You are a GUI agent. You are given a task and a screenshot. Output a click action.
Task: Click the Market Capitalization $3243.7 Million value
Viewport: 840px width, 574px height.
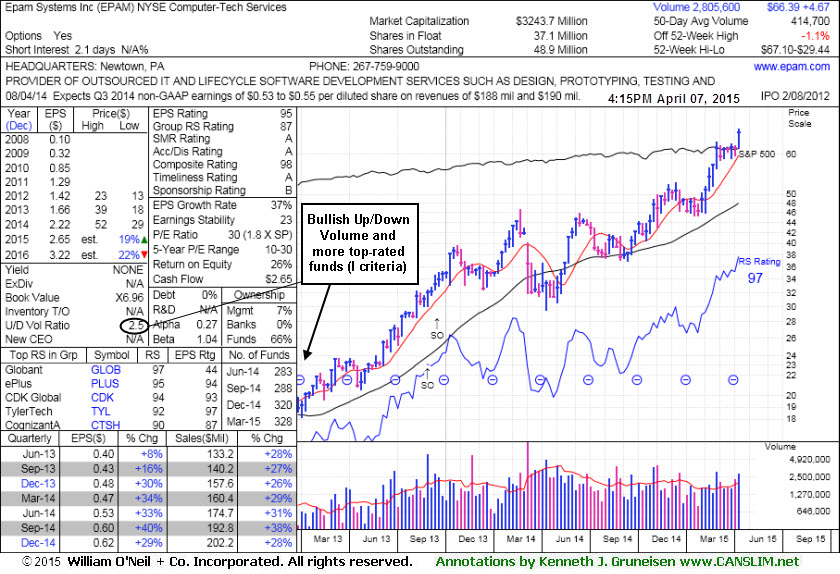pos(552,21)
